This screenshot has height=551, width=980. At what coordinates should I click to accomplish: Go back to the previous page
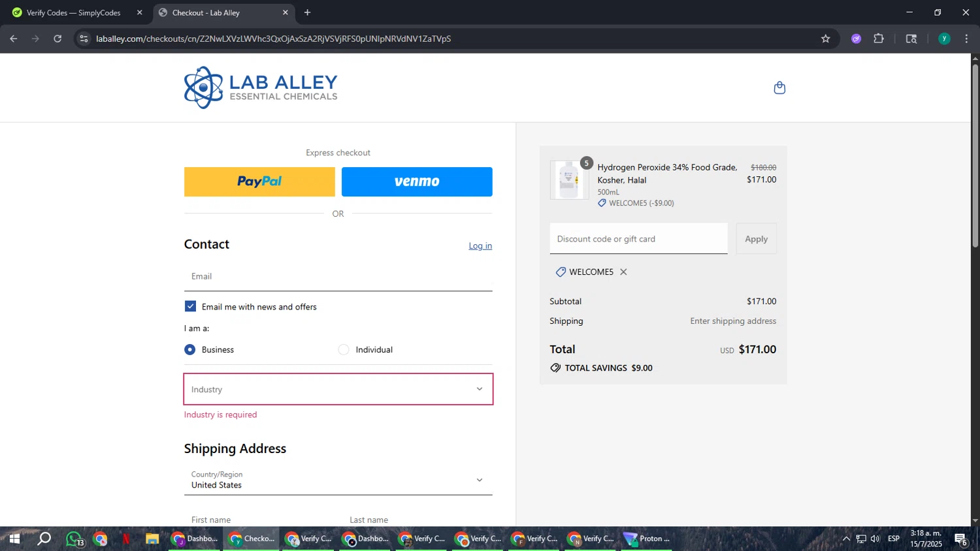tap(14, 39)
